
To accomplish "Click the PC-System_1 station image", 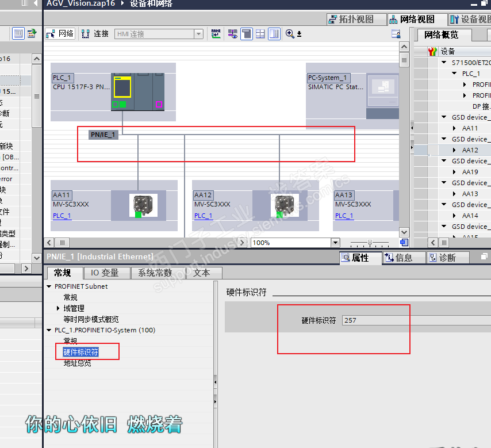I will tap(382, 96).
